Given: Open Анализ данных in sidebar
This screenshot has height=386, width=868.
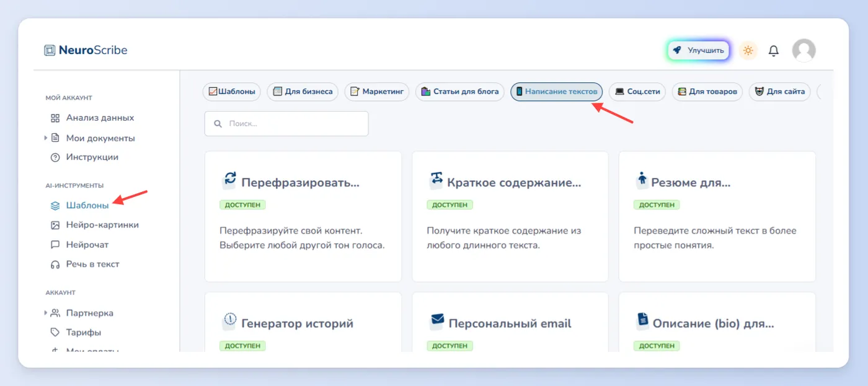Looking at the screenshot, I should tap(100, 118).
